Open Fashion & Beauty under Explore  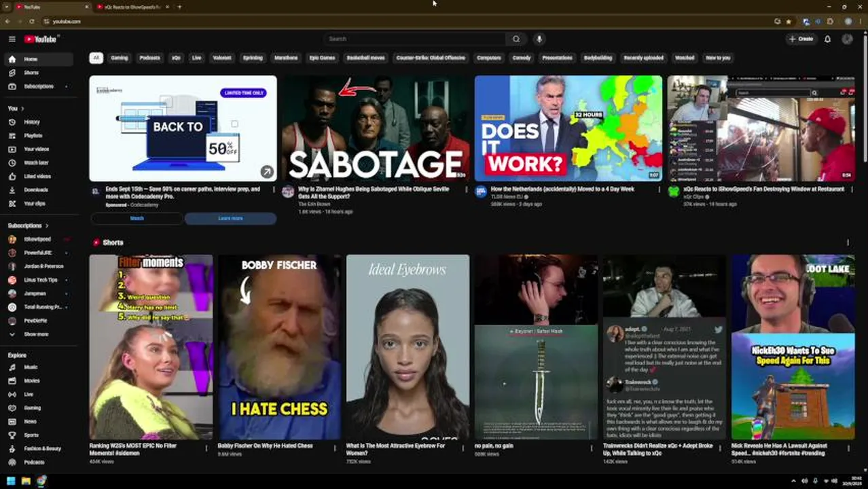[x=39, y=448]
